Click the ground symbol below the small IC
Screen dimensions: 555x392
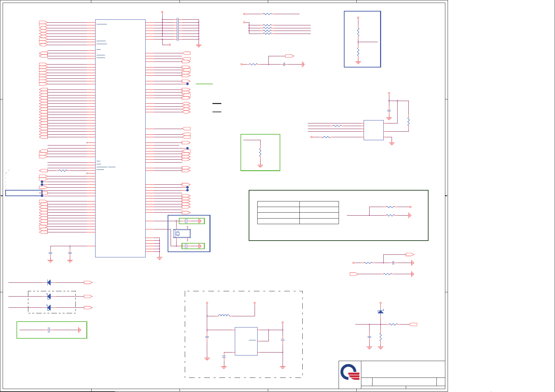click(392, 144)
